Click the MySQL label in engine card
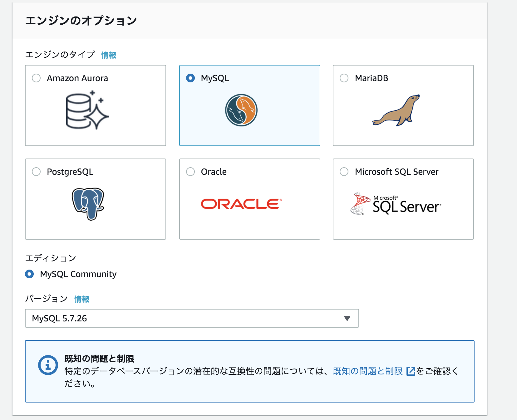 pyautogui.click(x=215, y=78)
